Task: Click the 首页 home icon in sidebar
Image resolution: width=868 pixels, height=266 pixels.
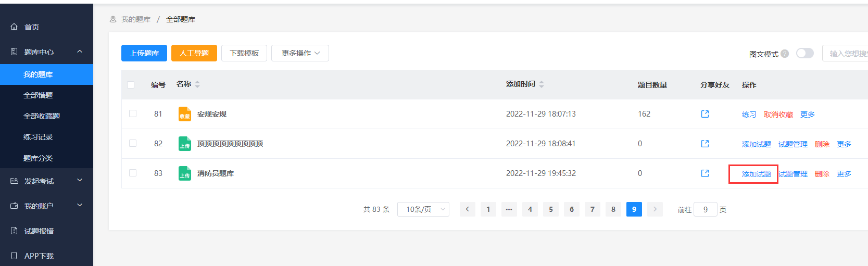Action: [x=14, y=27]
